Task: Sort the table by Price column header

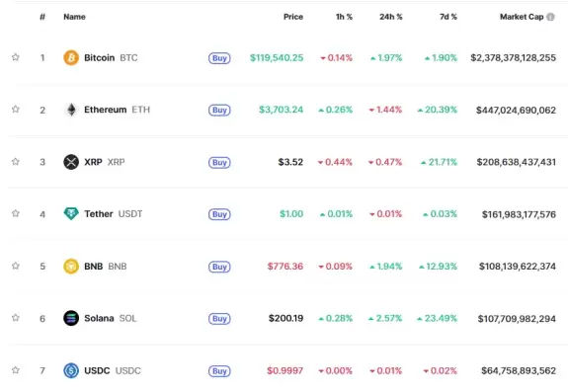Action: (293, 17)
